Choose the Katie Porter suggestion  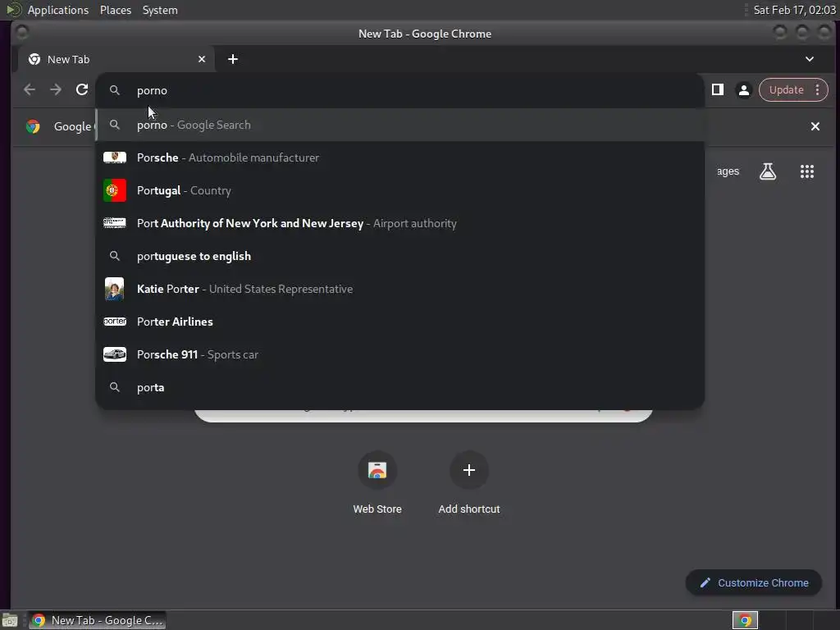tap(399, 289)
